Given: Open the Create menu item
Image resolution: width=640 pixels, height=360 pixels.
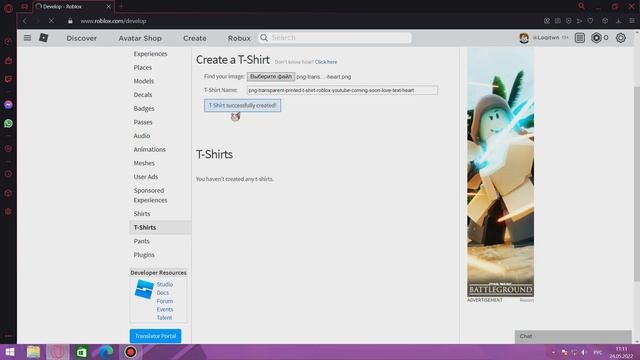Looking at the screenshot, I should [x=195, y=38].
